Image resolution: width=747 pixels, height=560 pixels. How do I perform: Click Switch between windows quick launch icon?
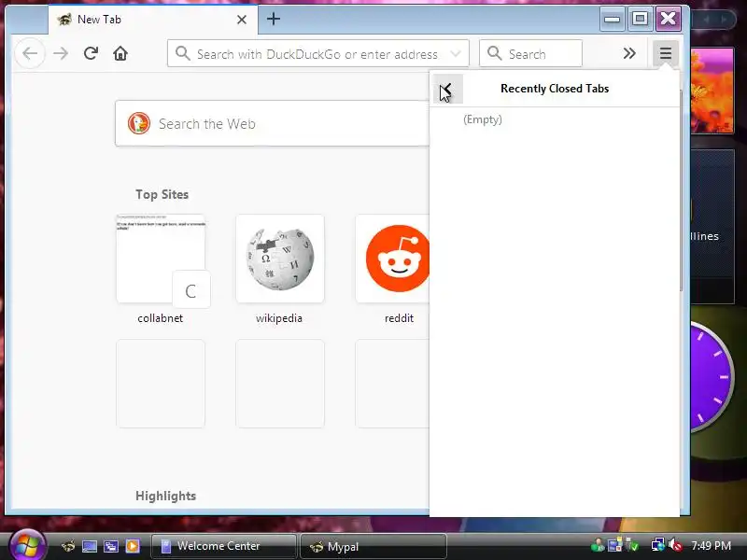[x=111, y=546]
